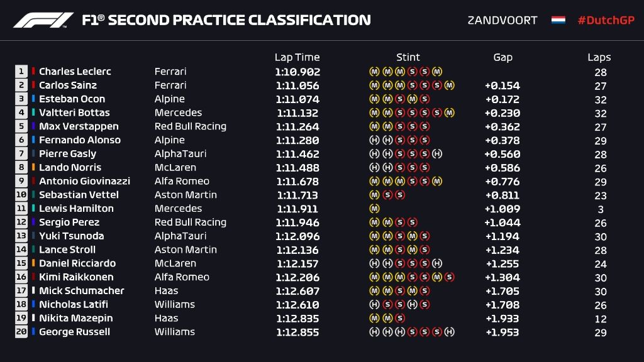Click the position 1 number box
644x362 pixels.
pyautogui.click(x=21, y=72)
